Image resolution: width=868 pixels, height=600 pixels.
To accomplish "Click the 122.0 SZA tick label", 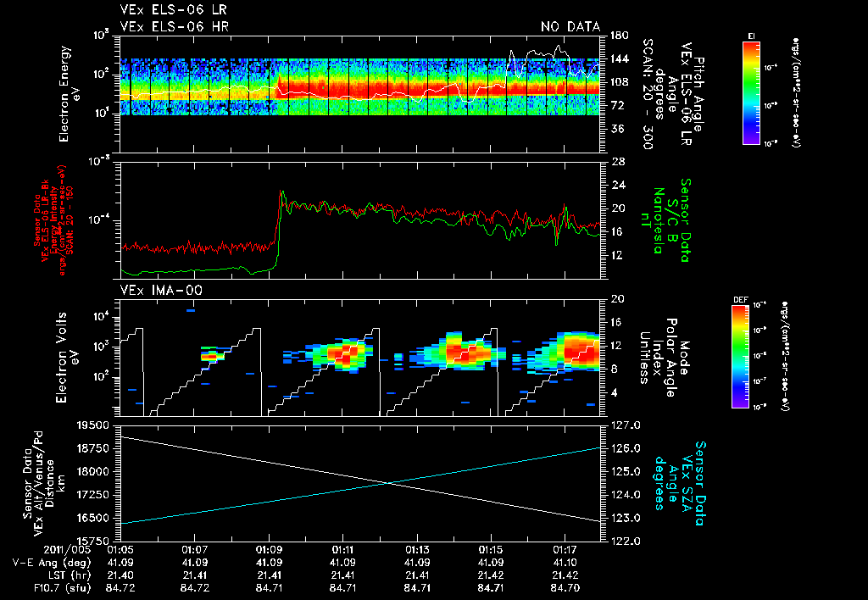I will [626, 541].
